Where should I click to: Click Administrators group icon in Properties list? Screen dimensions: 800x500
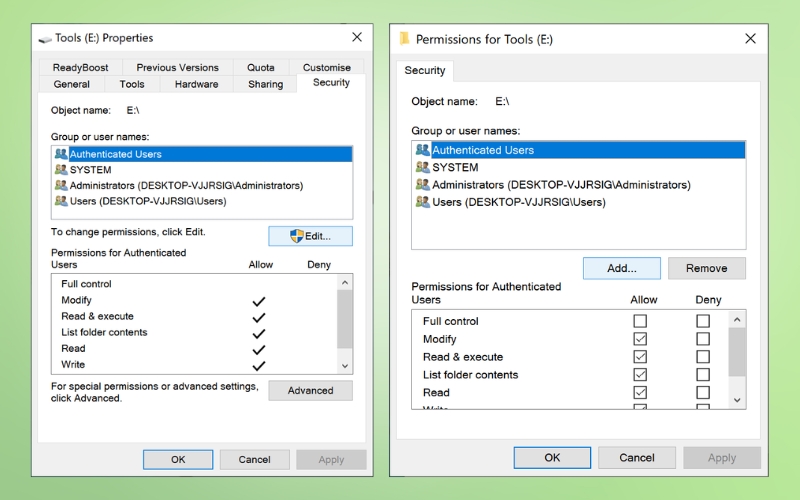coord(60,185)
